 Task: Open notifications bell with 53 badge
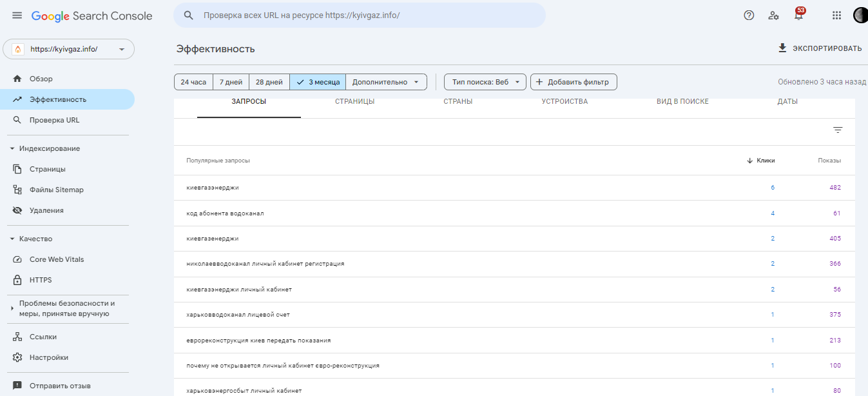pyautogui.click(x=799, y=15)
